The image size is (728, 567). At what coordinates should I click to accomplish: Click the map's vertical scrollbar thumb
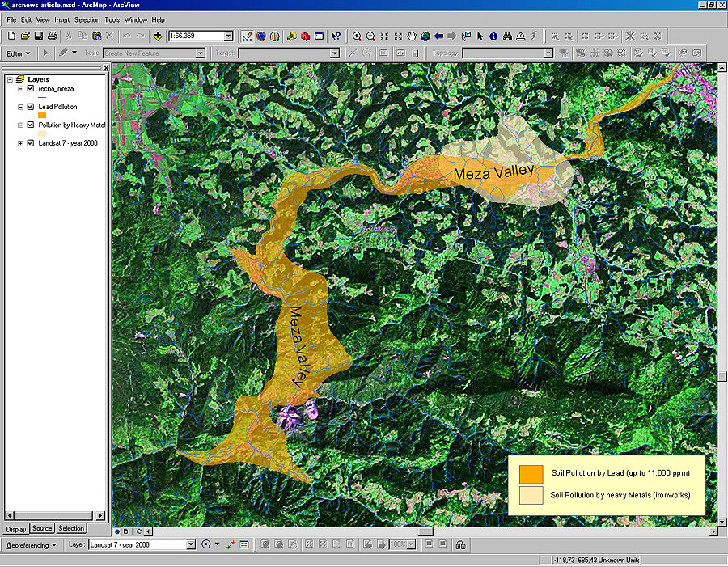[722, 375]
